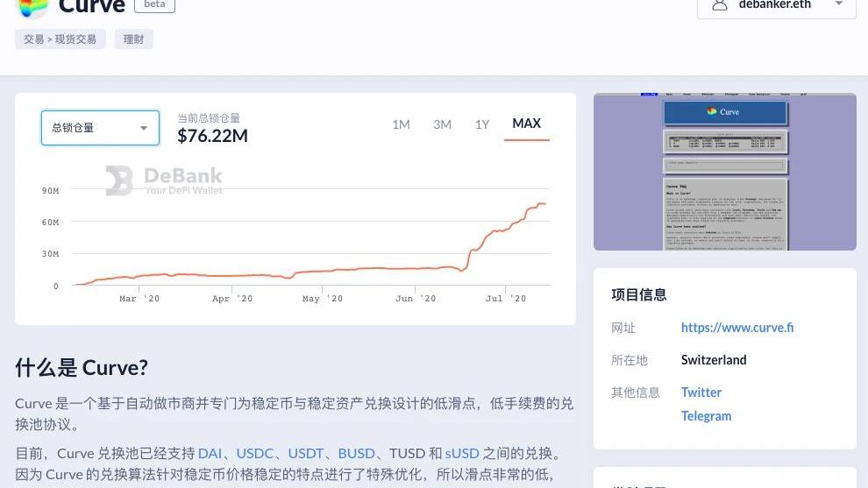Open the Twitter link
The width and height of the screenshot is (868, 488).
click(701, 393)
